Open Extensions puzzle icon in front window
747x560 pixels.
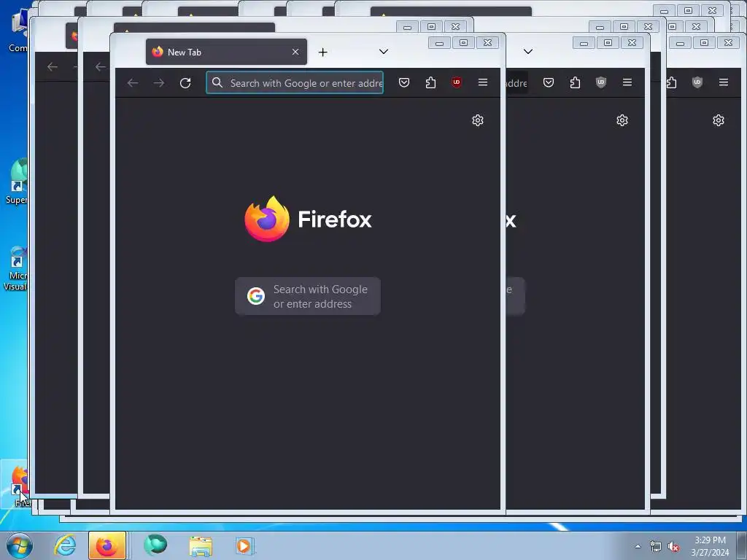coord(430,82)
